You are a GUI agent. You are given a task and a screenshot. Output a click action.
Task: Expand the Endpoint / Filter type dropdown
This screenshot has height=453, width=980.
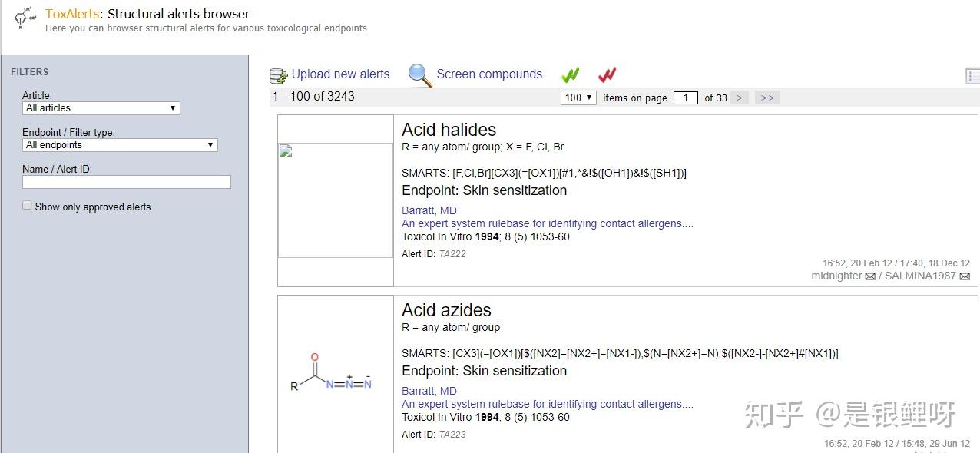[120, 145]
